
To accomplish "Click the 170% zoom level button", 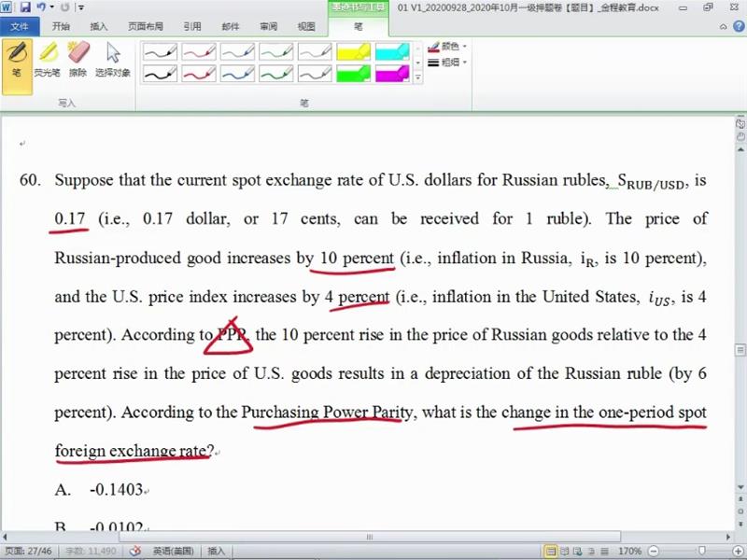I will [x=628, y=551].
